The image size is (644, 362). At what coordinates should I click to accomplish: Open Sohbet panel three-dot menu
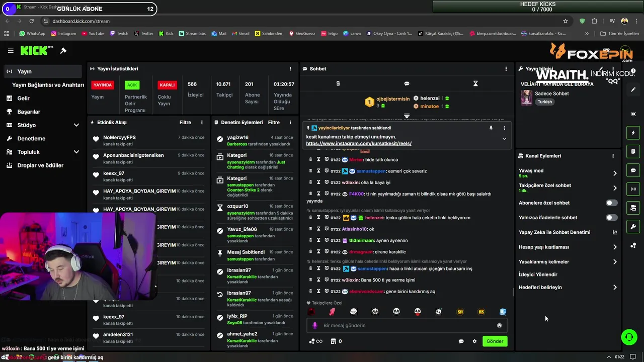506,69
